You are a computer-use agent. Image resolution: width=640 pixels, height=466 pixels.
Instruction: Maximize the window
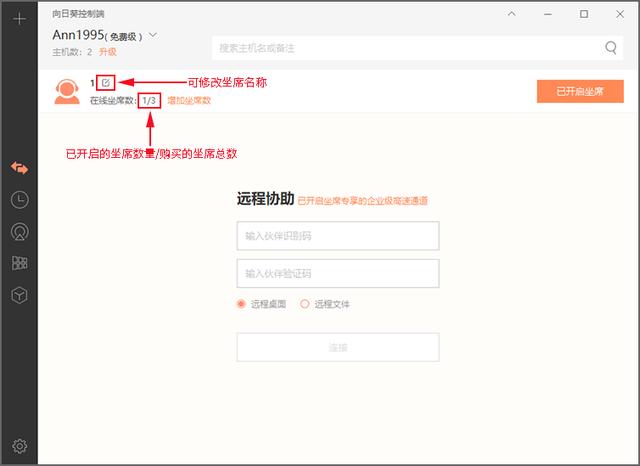tap(584, 14)
